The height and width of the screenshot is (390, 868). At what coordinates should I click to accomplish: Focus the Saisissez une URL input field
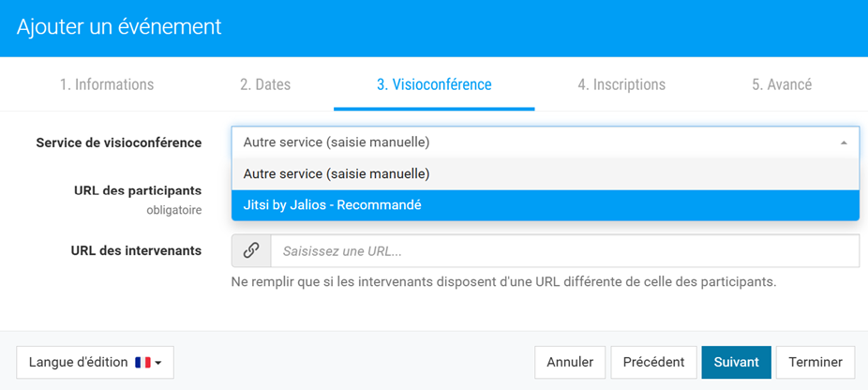point(564,251)
